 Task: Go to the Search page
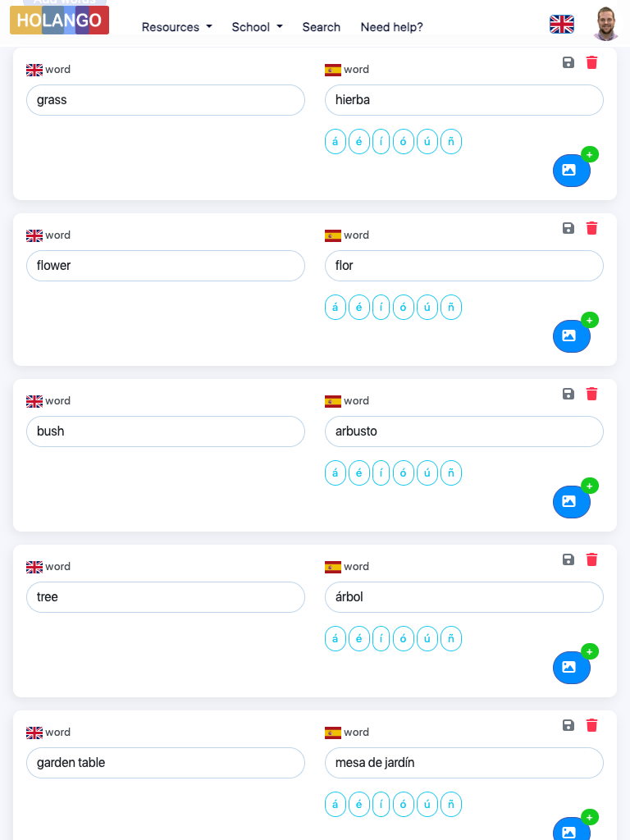click(x=321, y=27)
